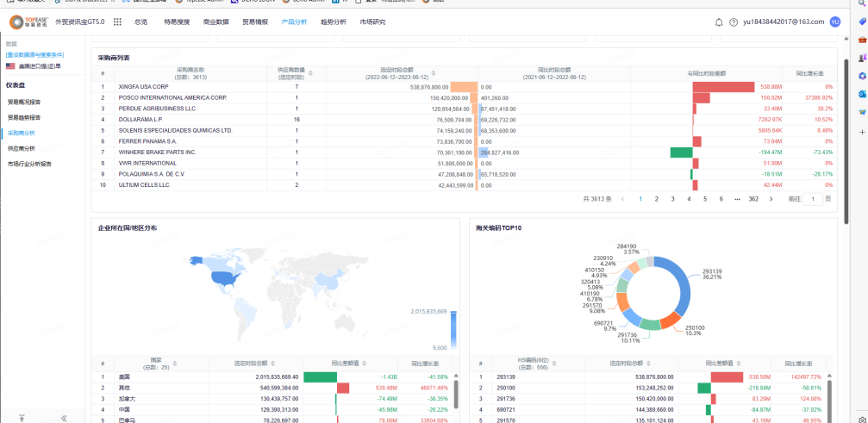
Task: Open the 趋势分析 tab
Action: (x=334, y=22)
